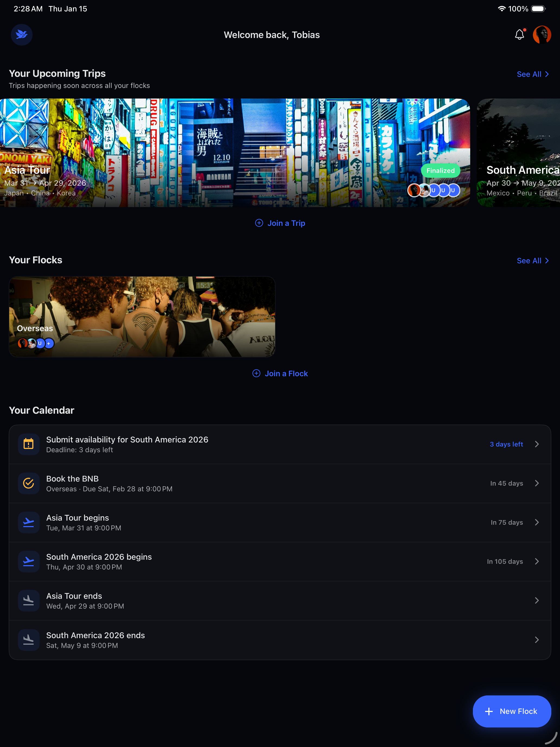
Task: Click the takeoff icon for South America 2026 begins
Action: click(x=29, y=562)
